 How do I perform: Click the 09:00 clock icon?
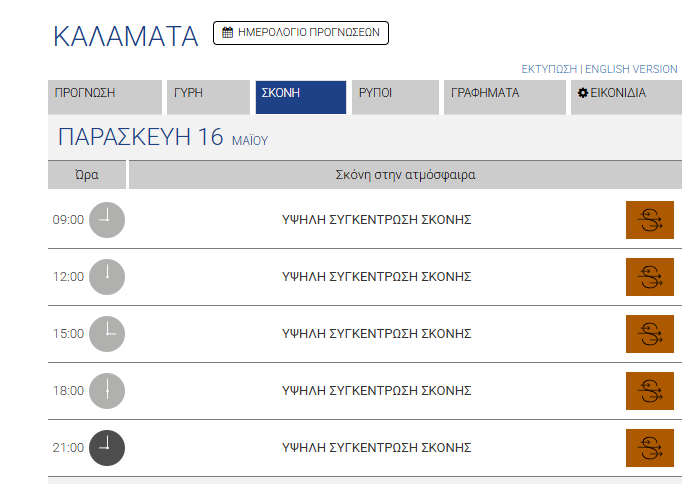tap(107, 220)
